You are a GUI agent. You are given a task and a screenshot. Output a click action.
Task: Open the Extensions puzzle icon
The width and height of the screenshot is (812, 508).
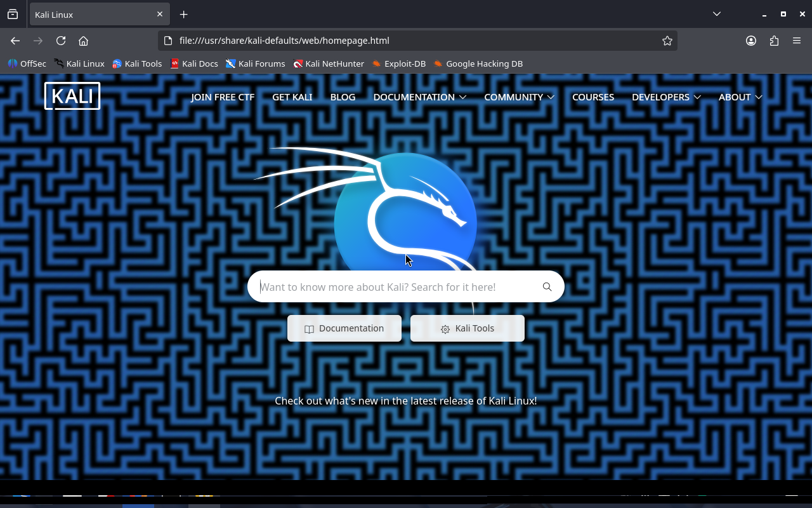(774, 41)
